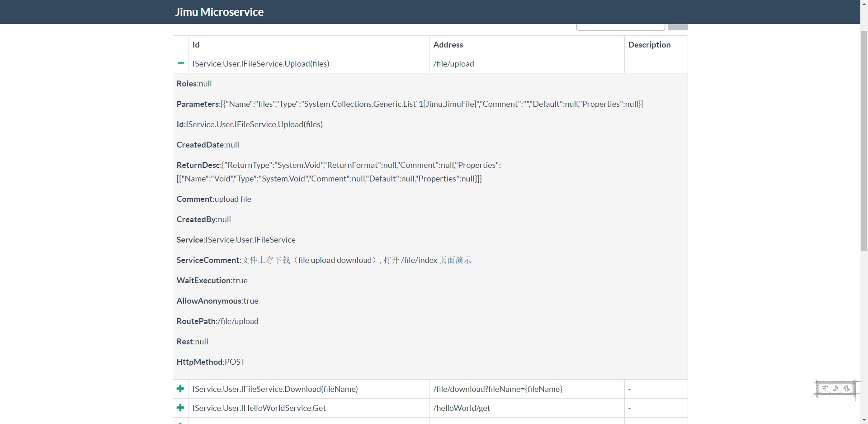The width and height of the screenshot is (868, 424).
Task: Click the IService.User.IFileService.Upload(files) Id cell
Action: [260, 64]
